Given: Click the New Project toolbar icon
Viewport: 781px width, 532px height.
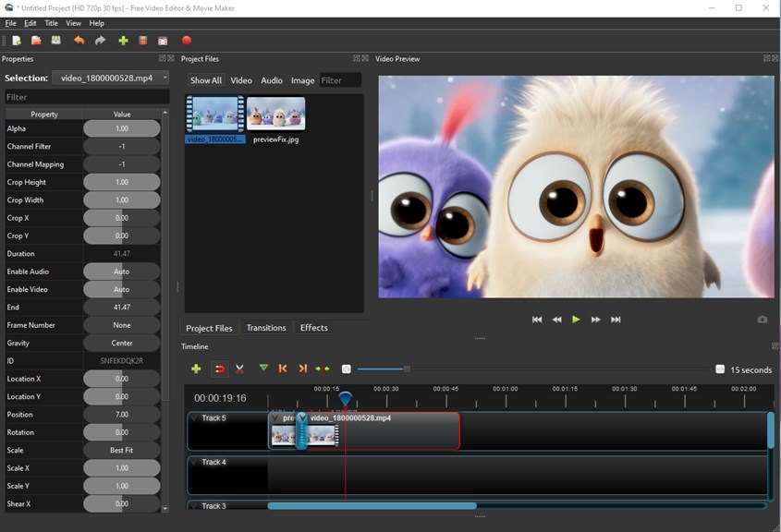Looking at the screenshot, I should pyautogui.click(x=17, y=41).
